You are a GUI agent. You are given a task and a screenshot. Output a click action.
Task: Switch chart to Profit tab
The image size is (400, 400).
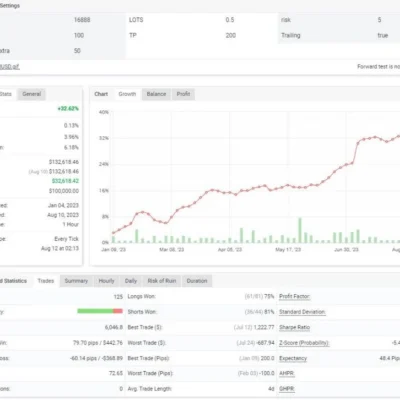[x=183, y=94]
